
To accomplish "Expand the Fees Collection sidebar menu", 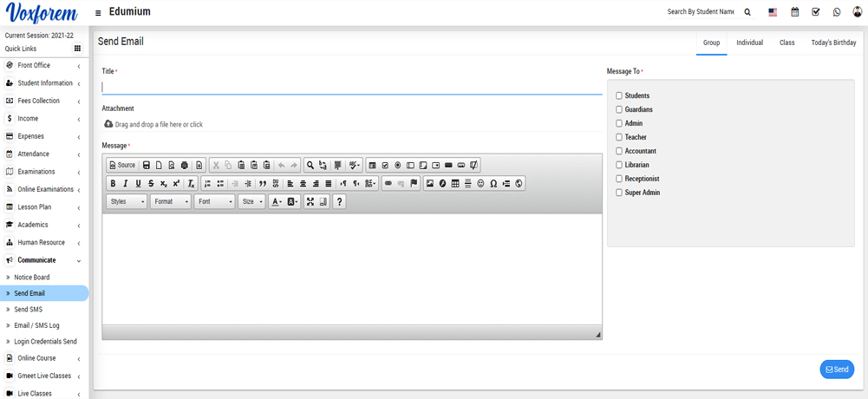I will (43, 101).
